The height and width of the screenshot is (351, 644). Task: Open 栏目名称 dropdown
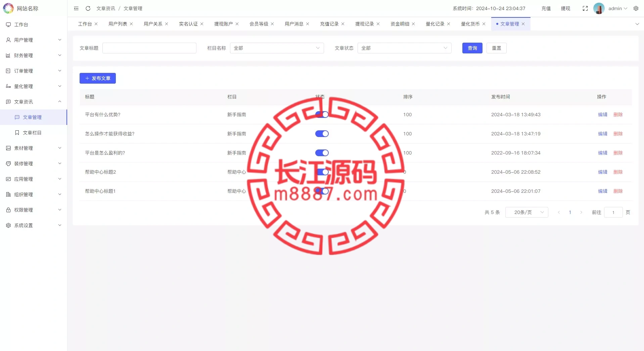(277, 48)
